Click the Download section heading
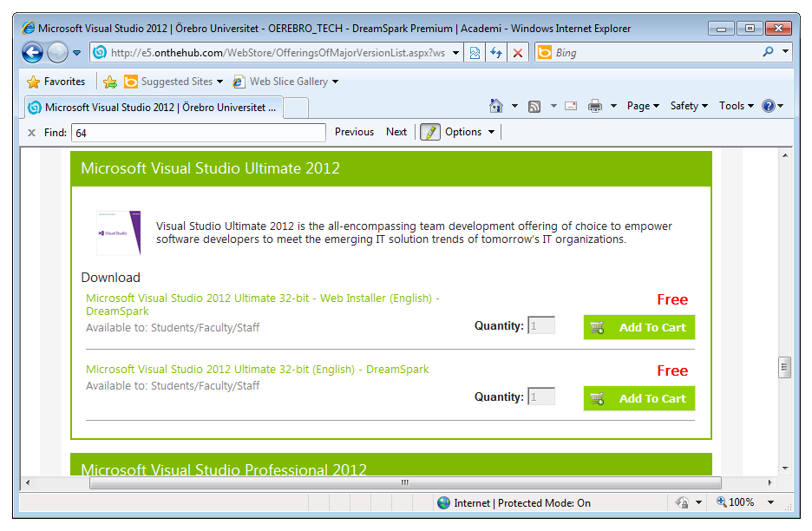Screen dimensions: 812x531 [110, 277]
